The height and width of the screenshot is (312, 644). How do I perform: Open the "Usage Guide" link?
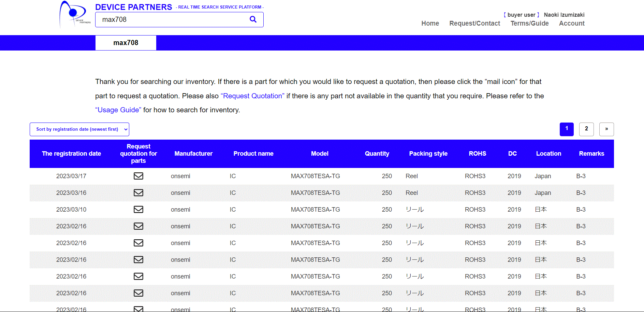coord(118,110)
